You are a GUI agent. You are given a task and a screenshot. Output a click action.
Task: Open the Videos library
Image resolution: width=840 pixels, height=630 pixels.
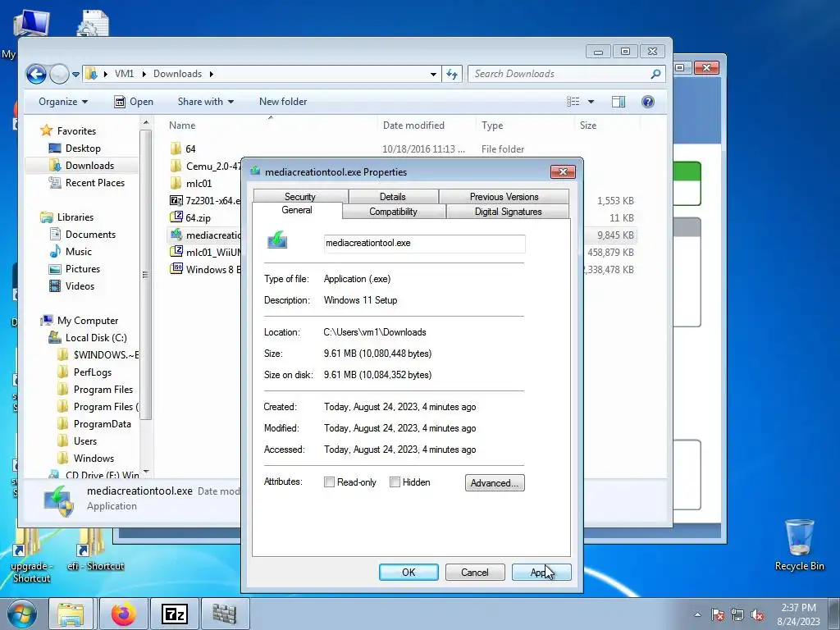coord(71,285)
